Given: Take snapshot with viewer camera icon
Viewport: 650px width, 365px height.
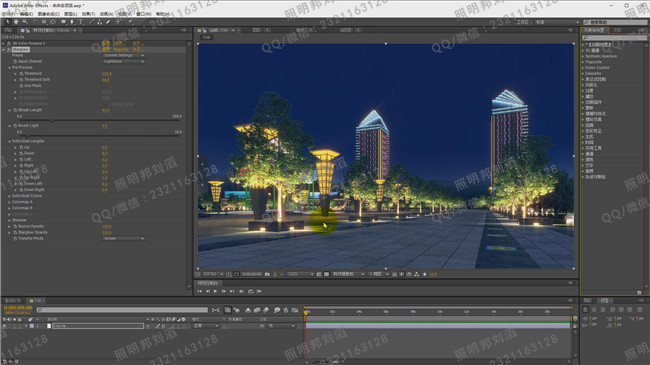Looking at the screenshot, I should point(267,274).
